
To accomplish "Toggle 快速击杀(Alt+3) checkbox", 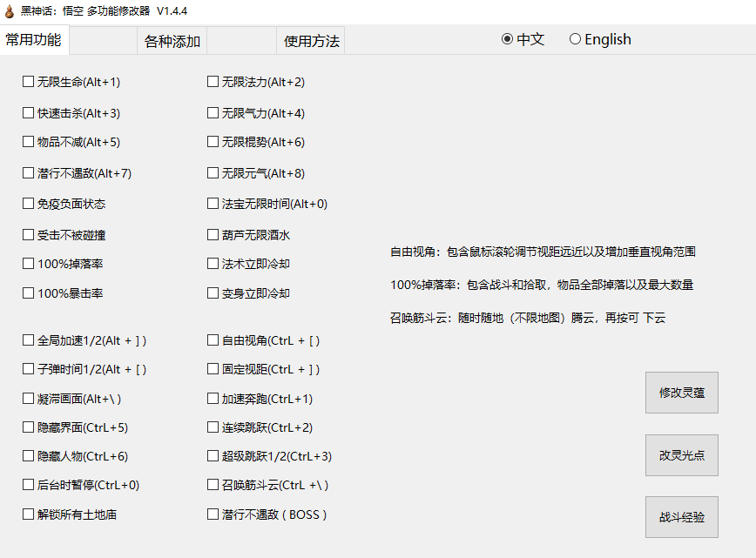I will pos(29,113).
